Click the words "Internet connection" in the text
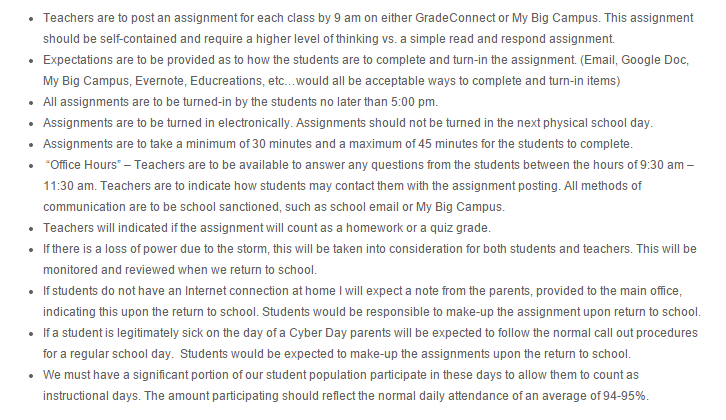The width and height of the screenshot is (726, 420). [245, 291]
